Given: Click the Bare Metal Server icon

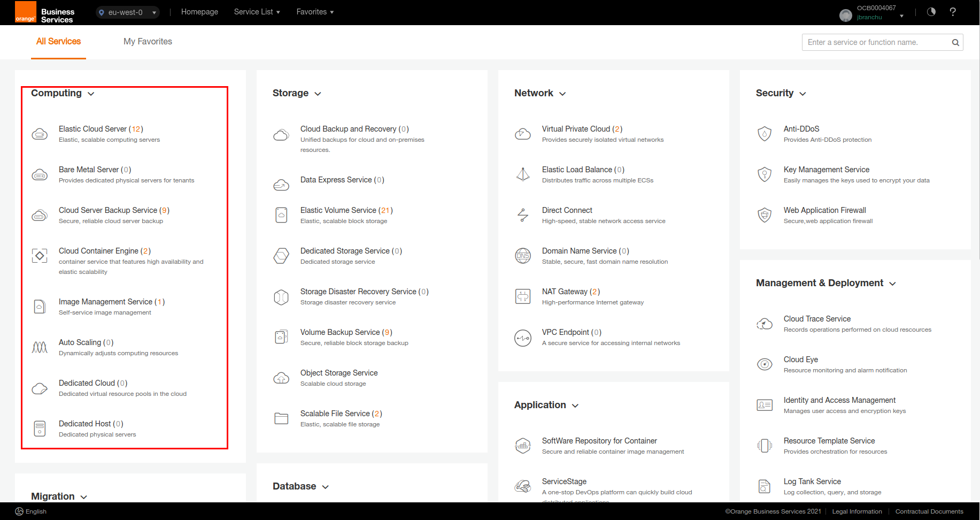Looking at the screenshot, I should [x=40, y=174].
